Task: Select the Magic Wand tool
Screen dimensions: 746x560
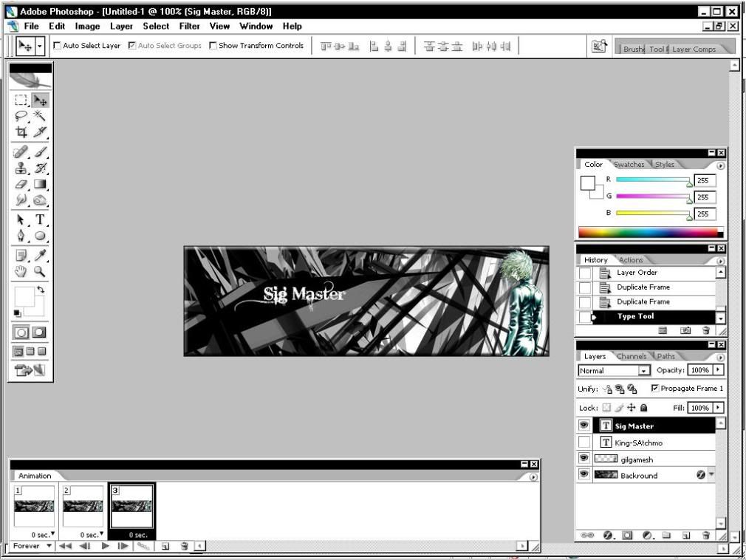Action: click(x=40, y=115)
